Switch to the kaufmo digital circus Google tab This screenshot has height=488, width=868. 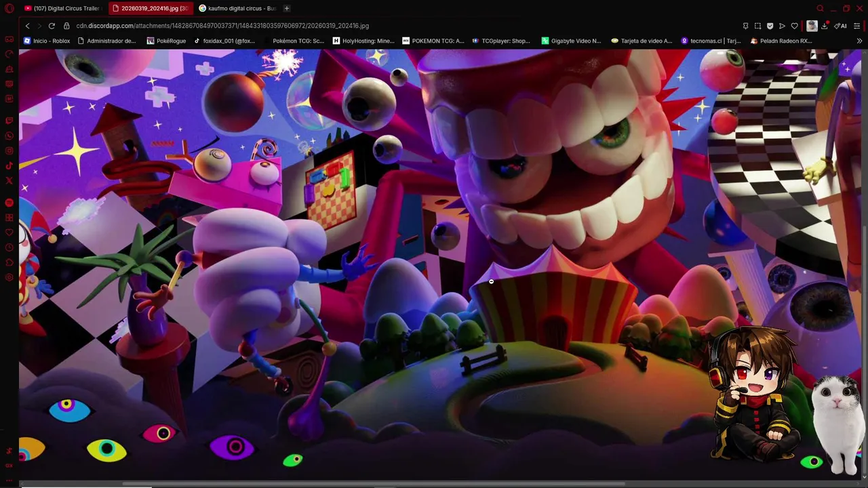pyautogui.click(x=237, y=8)
